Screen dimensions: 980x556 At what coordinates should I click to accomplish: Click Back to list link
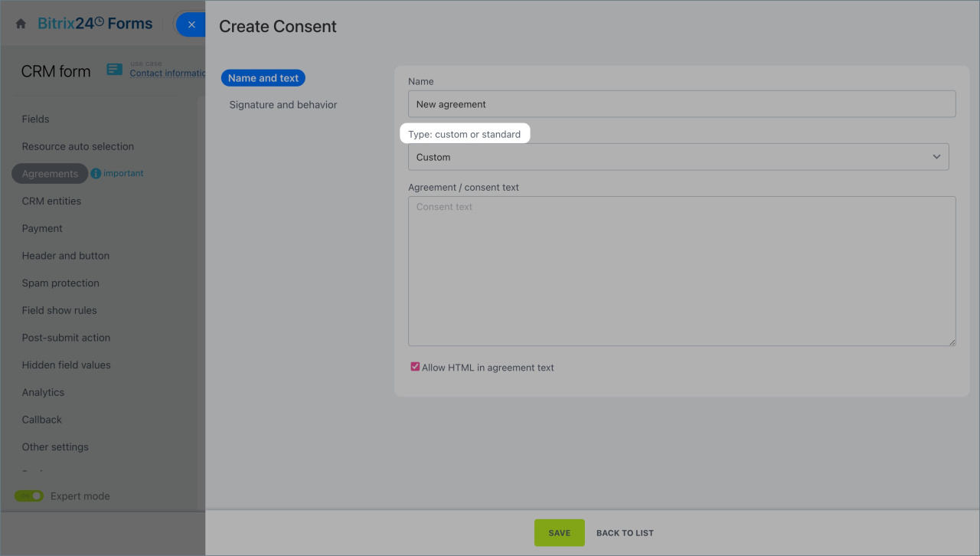click(x=625, y=533)
